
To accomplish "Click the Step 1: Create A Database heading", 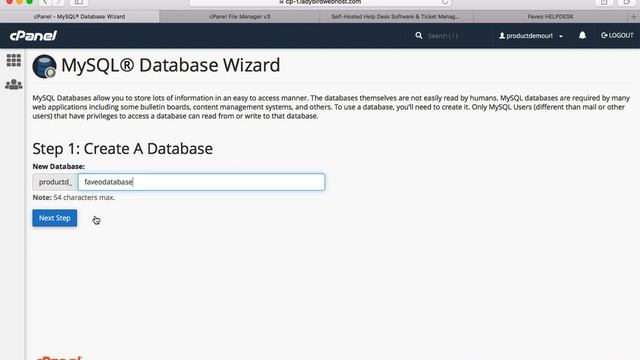I will coord(122,149).
